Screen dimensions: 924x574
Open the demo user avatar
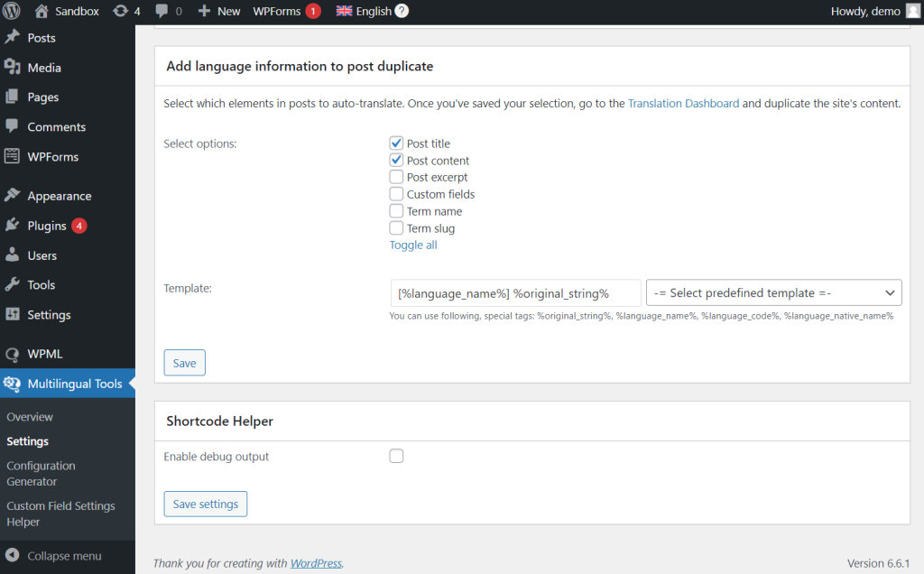[x=913, y=12]
